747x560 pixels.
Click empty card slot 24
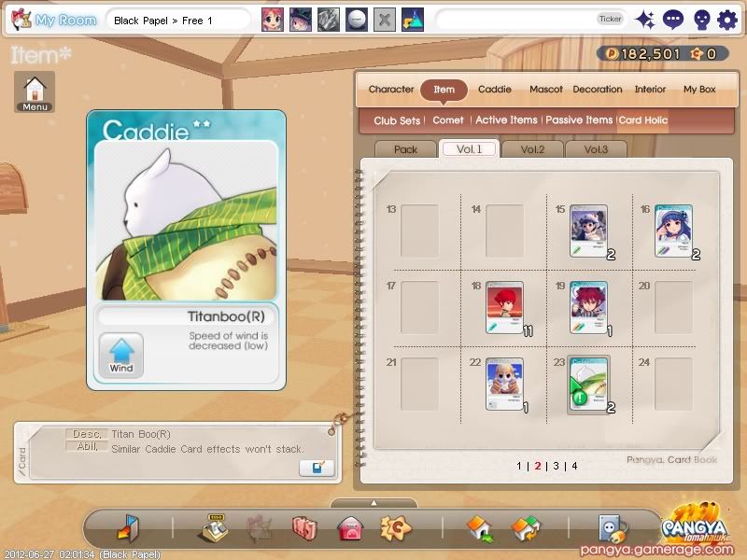673,385
